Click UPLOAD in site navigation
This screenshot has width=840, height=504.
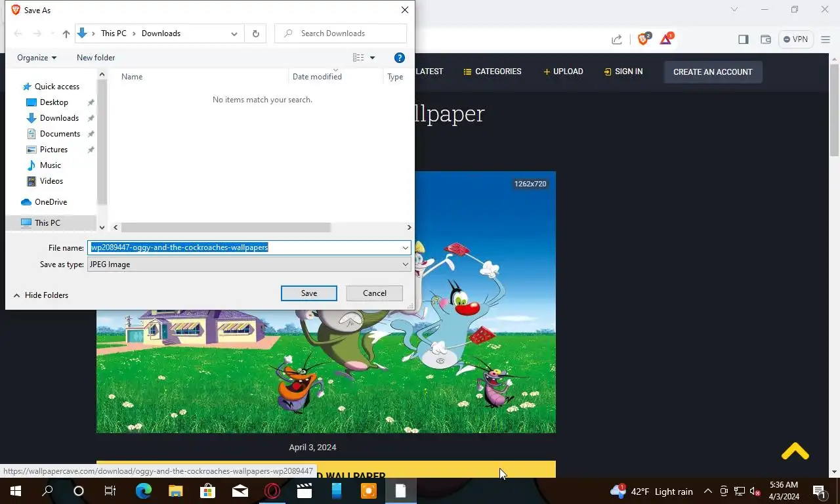[x=563, y=72]
